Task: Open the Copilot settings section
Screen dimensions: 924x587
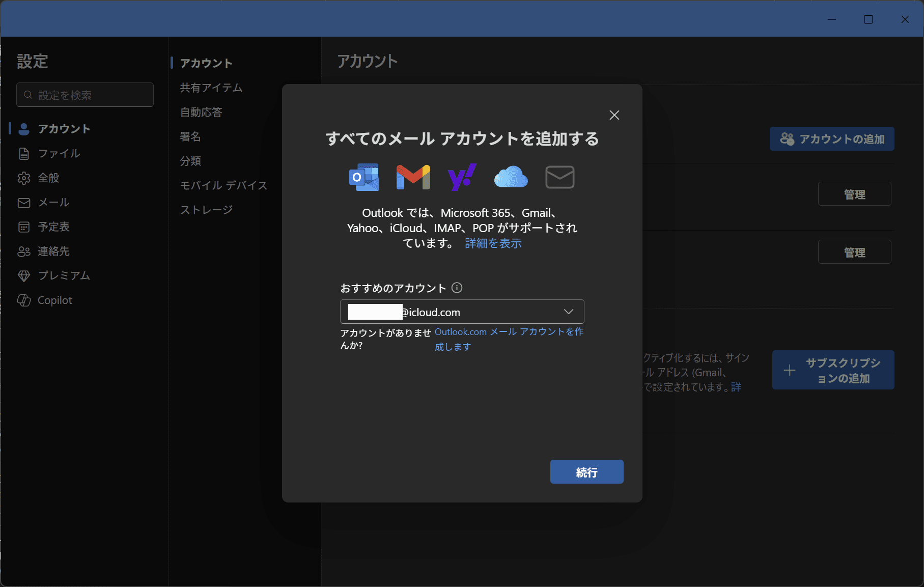Action: pyautogui.click(x=54, y=300)
